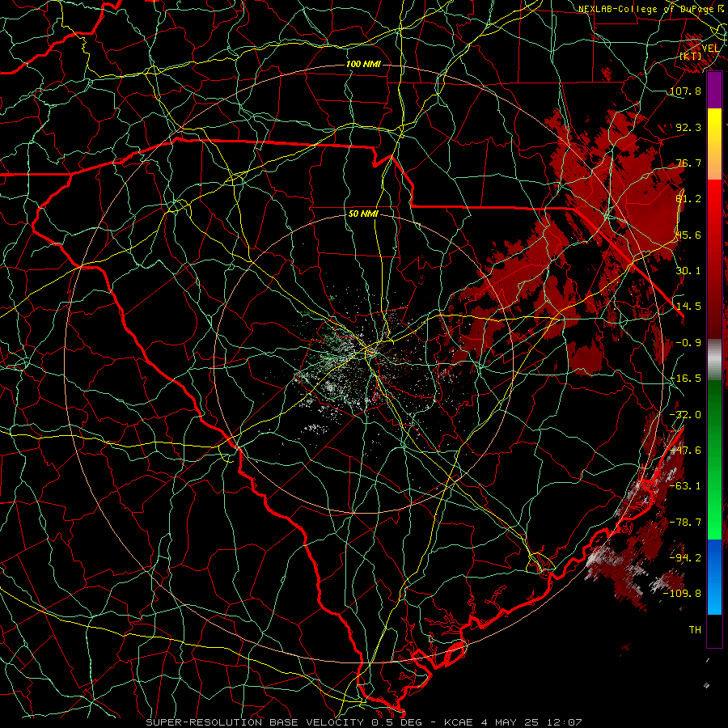
Task: Click the 14.5 scale value
Action: click(688, 307)
